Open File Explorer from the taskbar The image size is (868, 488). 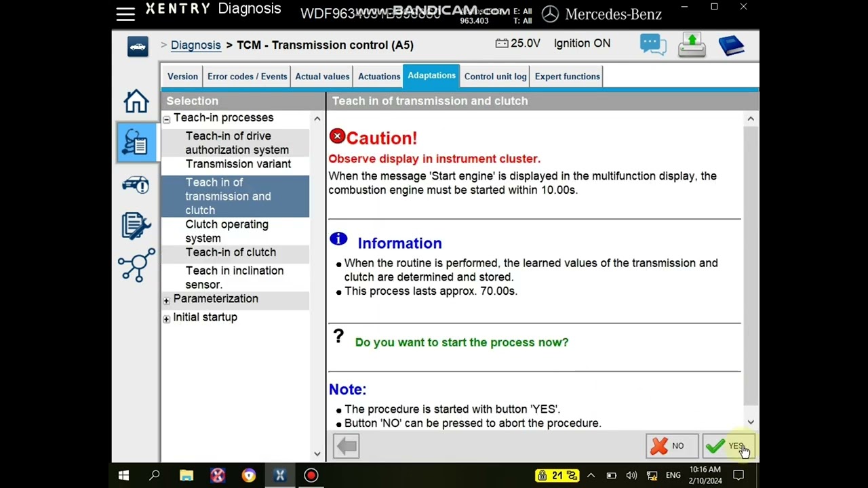pyautogui.click(x=186, y=475)
